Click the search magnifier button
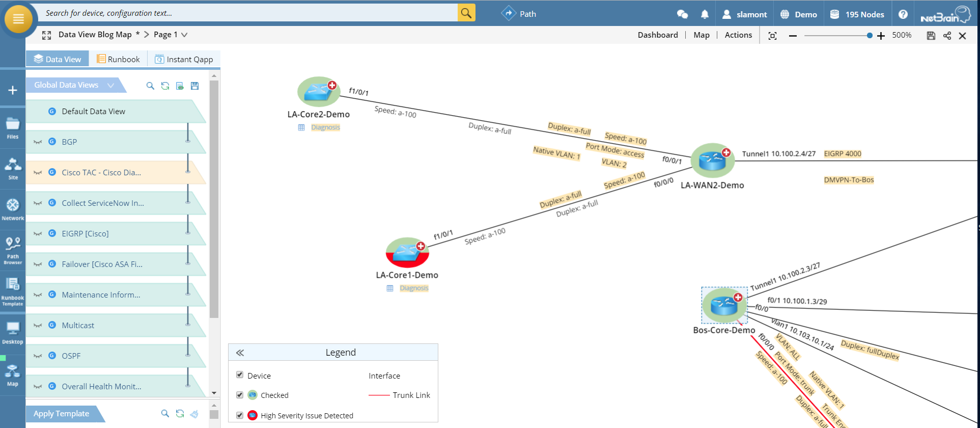The image size is (980, 428). [466, 13]
